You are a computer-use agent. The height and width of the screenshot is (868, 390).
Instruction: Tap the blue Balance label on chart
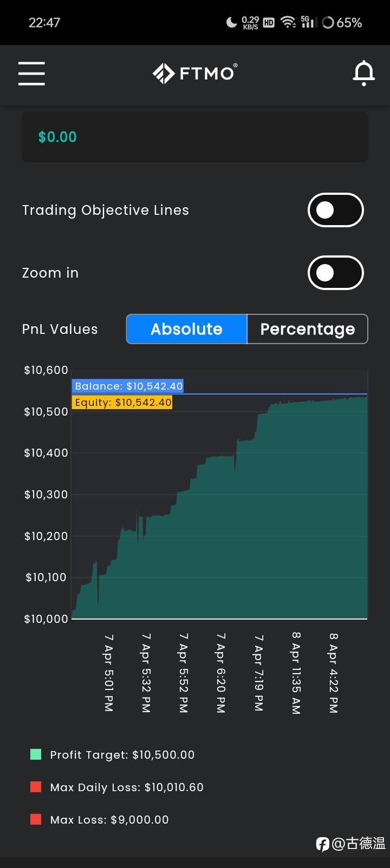click(x=128, y=386)
